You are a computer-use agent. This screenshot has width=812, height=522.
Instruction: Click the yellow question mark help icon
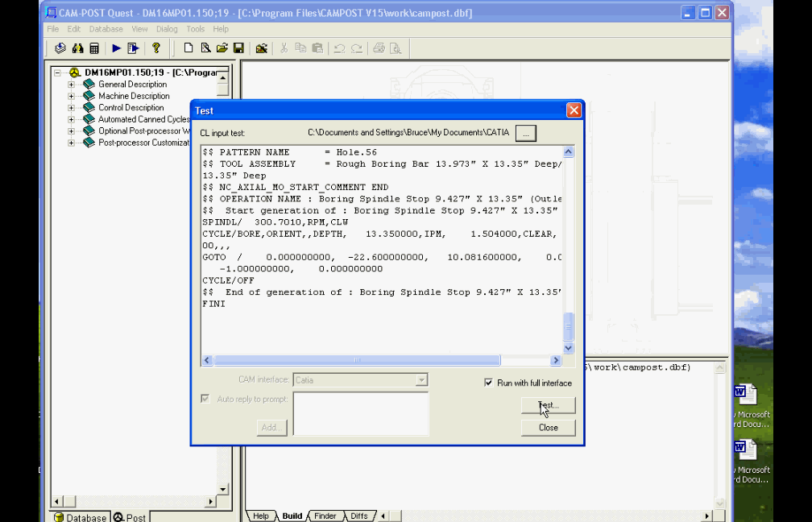click(x=156, y=48)
